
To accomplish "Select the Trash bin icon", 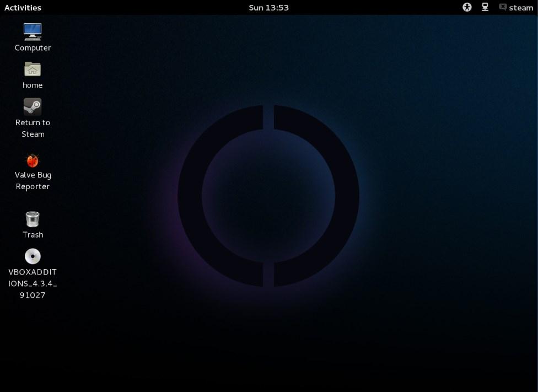I will point(33,219).
